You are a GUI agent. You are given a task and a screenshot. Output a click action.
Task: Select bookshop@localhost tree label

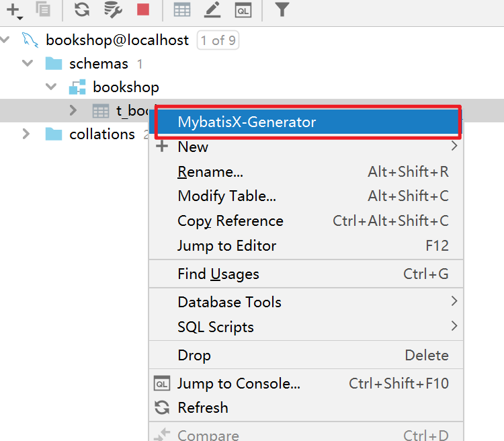(x=118, y=40)
